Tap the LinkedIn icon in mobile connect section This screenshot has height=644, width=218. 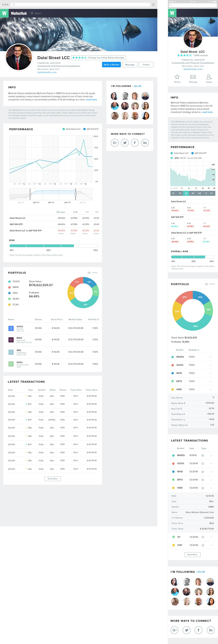coord(210,630)
